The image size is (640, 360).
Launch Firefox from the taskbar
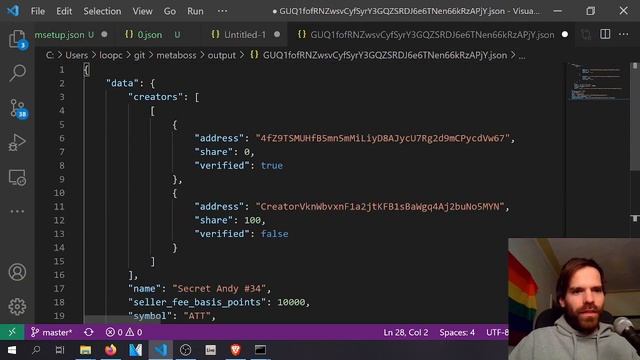pos(111,350)
